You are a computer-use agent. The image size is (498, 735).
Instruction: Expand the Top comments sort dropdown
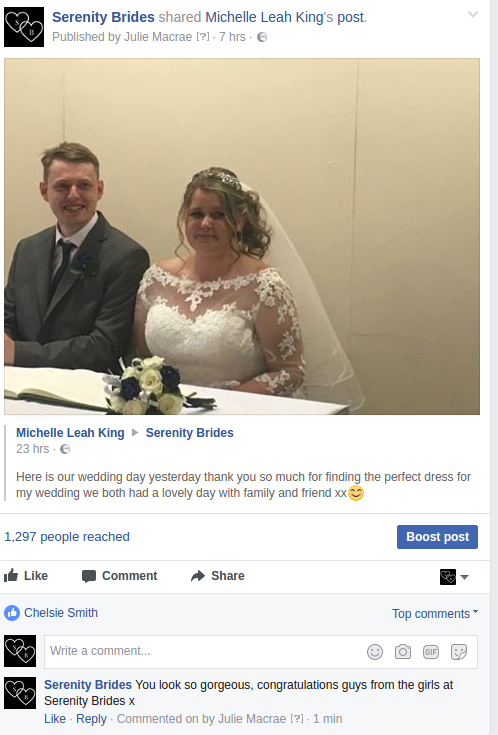435,614
